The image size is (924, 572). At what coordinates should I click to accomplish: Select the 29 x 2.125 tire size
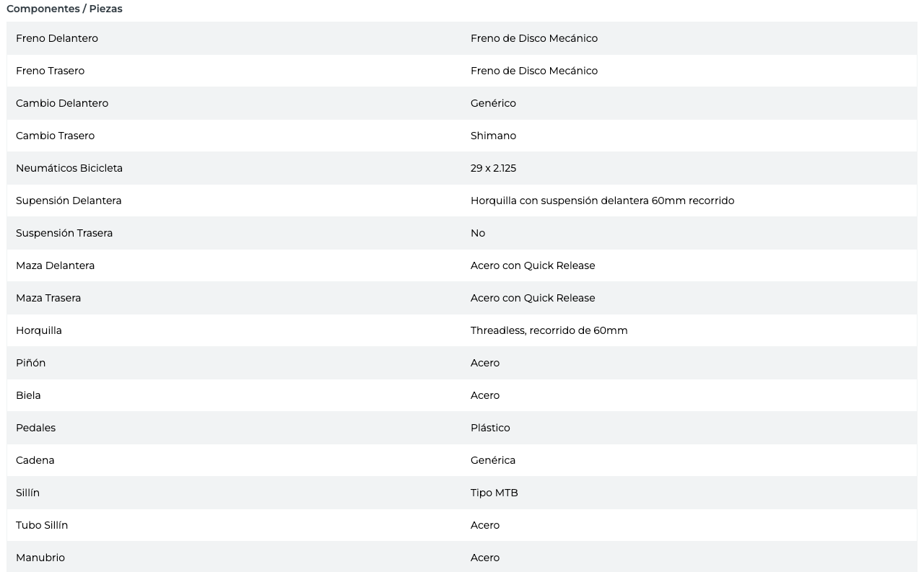[x=493, y=168]
